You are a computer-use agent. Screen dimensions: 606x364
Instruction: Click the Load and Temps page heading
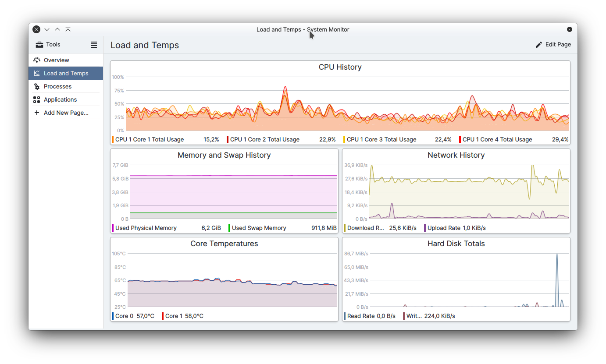(x=145, y=45)
